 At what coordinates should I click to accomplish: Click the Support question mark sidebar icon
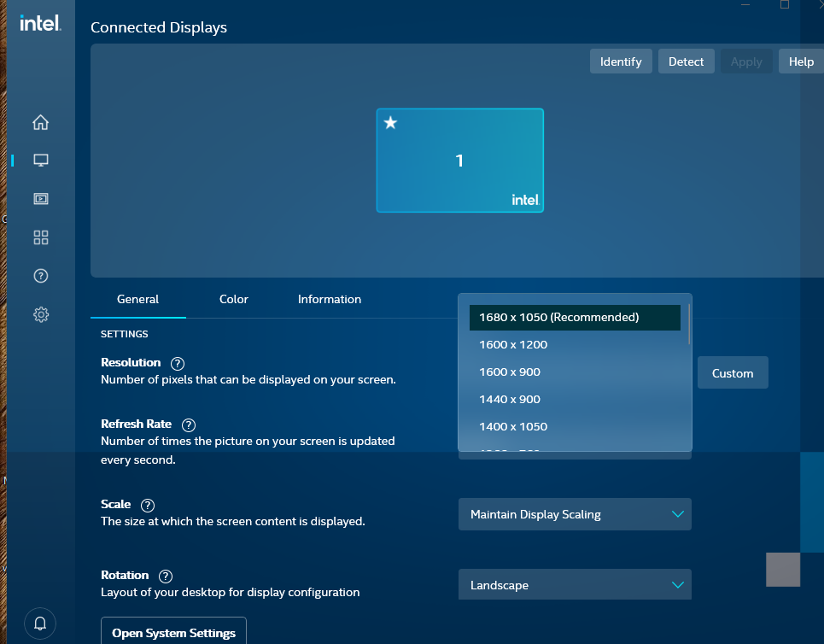pyautogui.click(x=40, y=276)
